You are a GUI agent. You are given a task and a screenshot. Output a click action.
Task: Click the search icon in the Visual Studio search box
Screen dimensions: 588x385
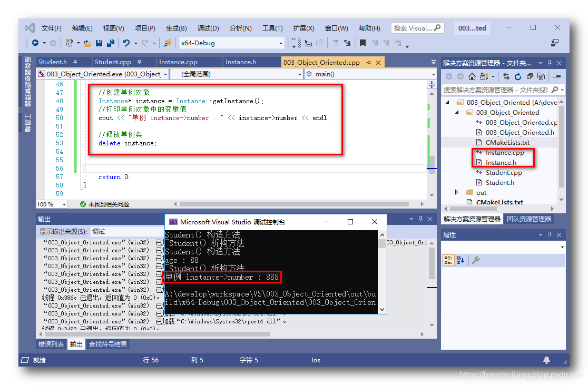point(438,28)
